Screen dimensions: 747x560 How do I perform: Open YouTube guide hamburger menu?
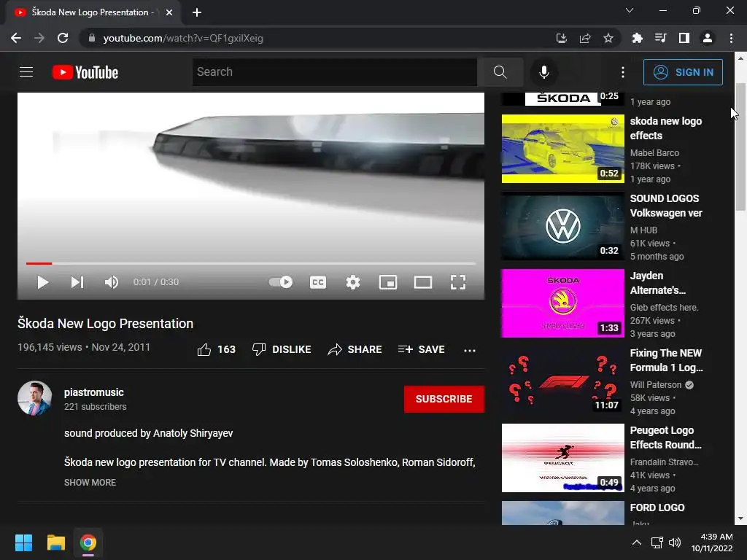pyautogui.click(x=26, y=72)
